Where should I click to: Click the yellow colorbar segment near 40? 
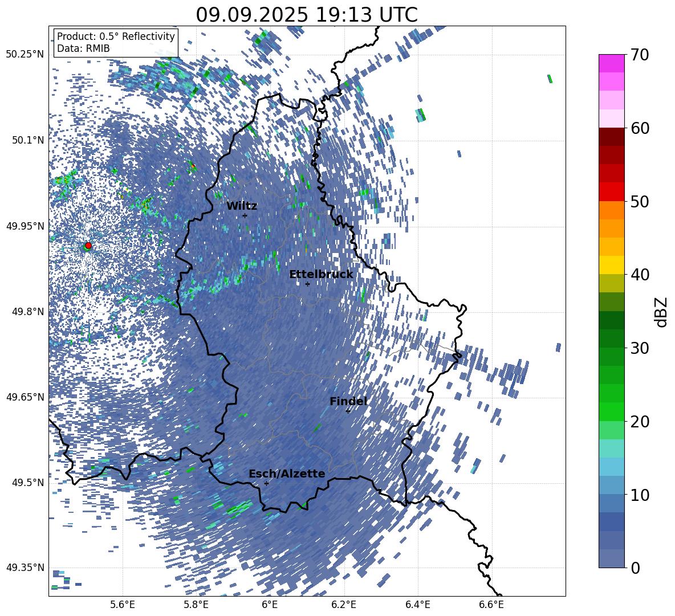pyautogui.click(x=611, y=265)
